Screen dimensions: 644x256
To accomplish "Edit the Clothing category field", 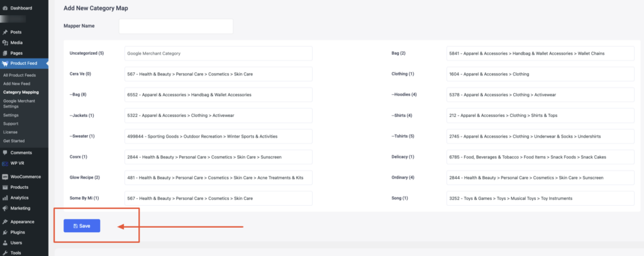I will 540,74.
